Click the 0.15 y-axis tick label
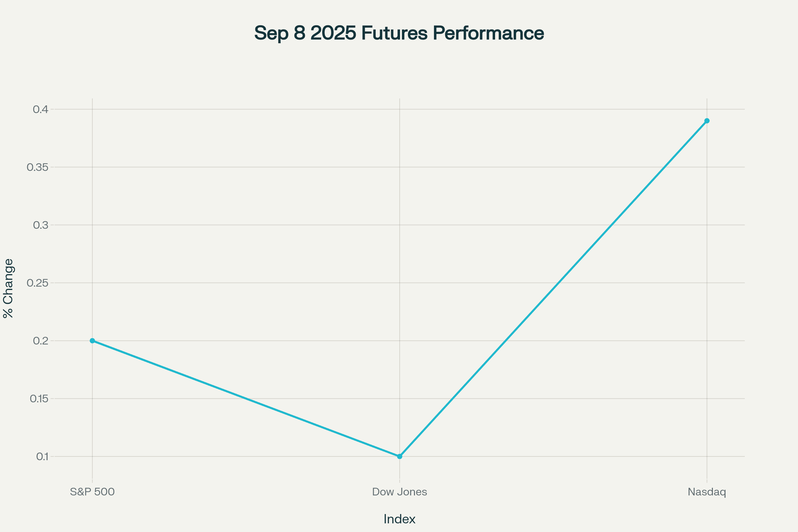Screen dimensions: 798x532 tap(39, 399)
